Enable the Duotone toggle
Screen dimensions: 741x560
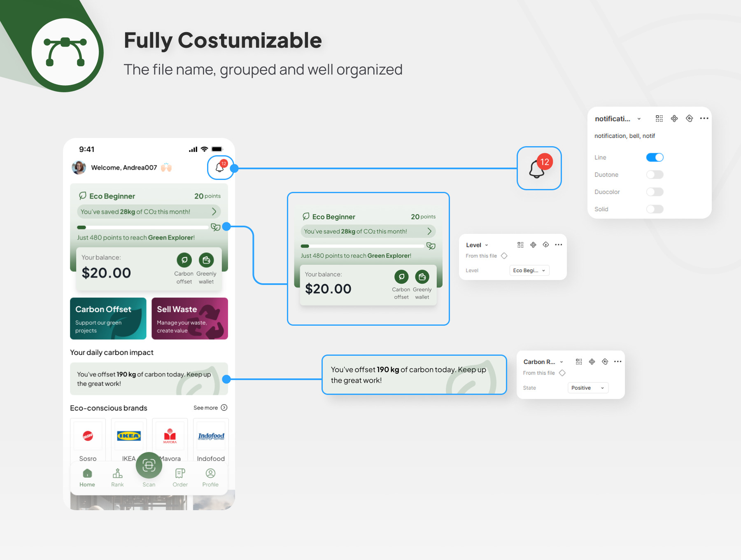655,175
